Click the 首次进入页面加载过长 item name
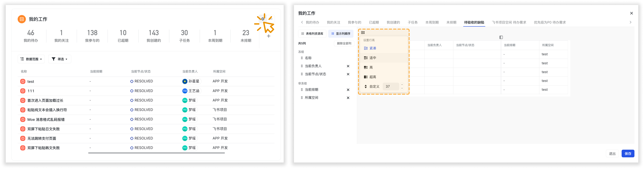Screen dimensions: 644x169 (x=45, y=100)
